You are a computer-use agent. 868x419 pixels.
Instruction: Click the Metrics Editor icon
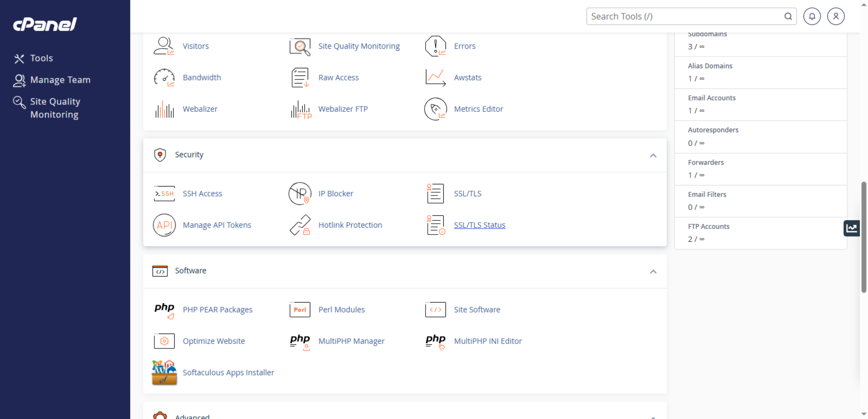435,109
